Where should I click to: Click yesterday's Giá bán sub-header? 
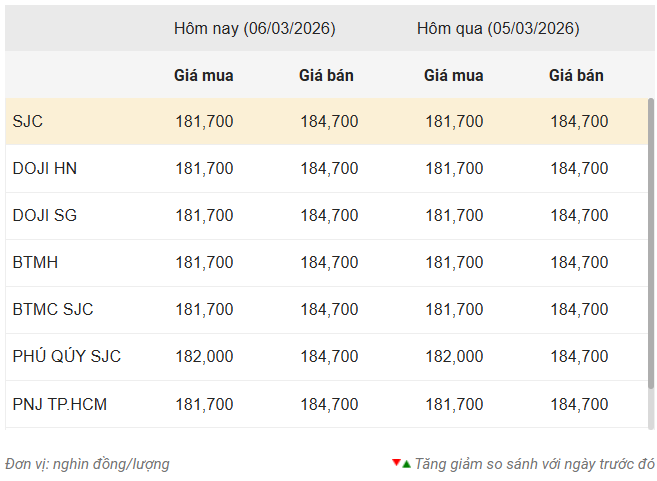(576, 75)
